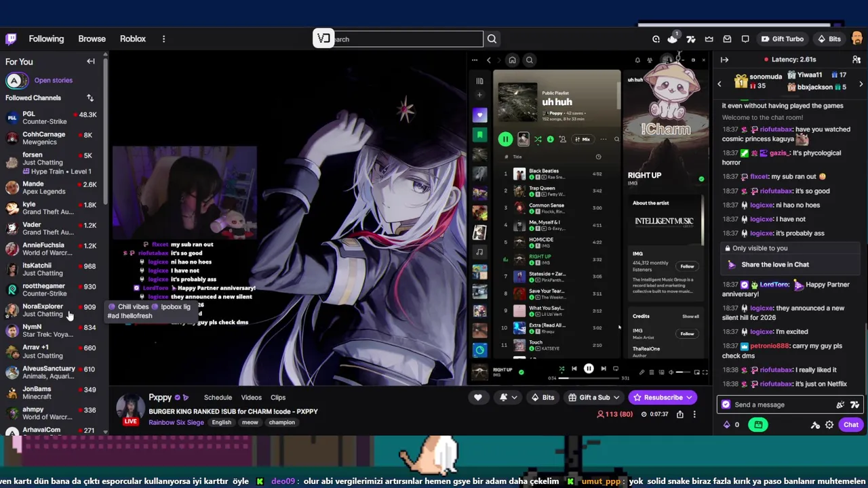
Task: Open the Roblox nav item
Action: point(133,39)
